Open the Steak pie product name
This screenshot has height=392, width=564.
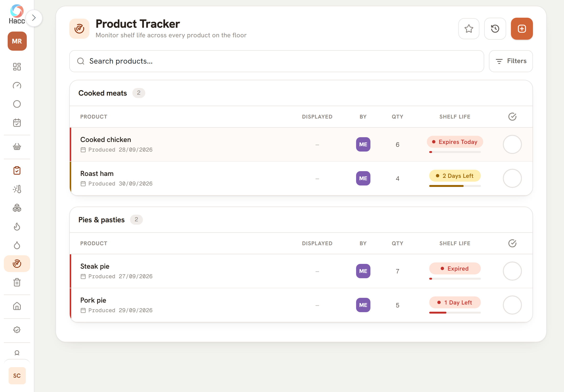click(x=95, y=266)
